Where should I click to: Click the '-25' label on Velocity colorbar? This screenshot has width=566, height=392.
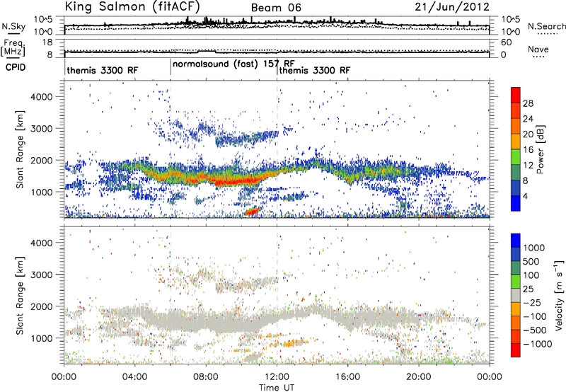532,303
